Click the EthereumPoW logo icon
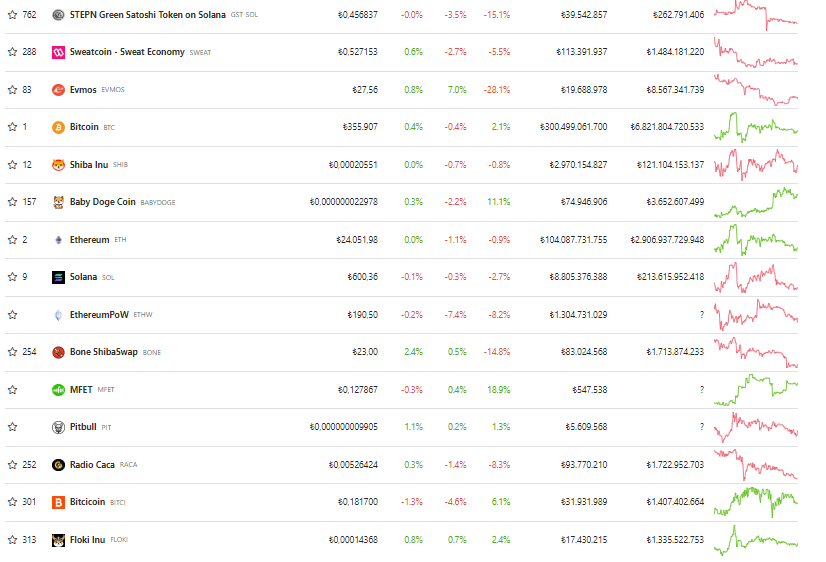Screen dimensions: 826x562 point(58,315)
